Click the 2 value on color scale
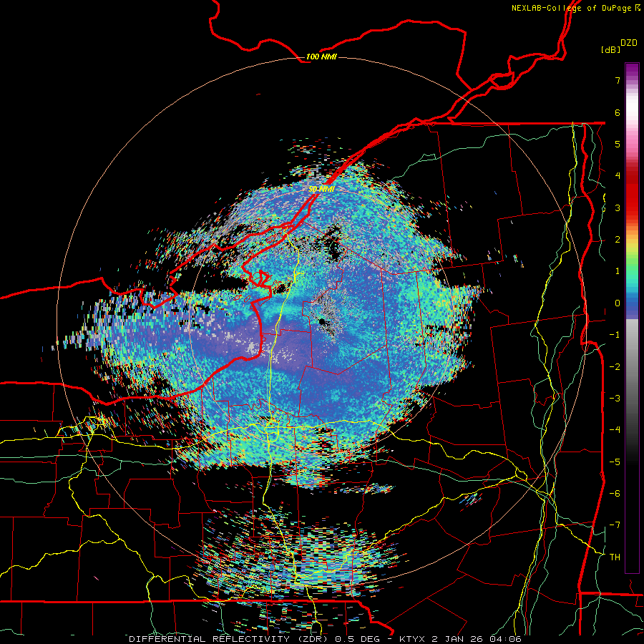Image resolution: width=644 pixels, height=644 pixels. [x=618, y=240]
